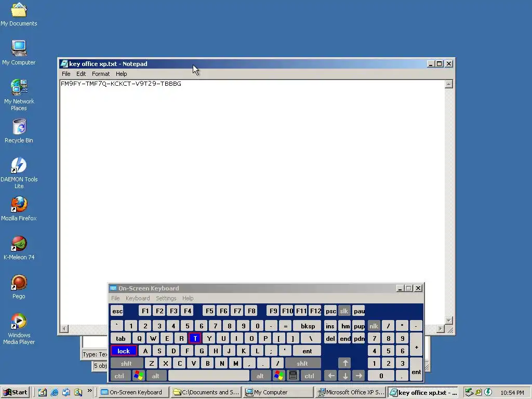The height and width of the screenshot is (399, 532).
Task: Launch Mozilla Firefox desktop shortcut
Action: [x=19, y=209]
